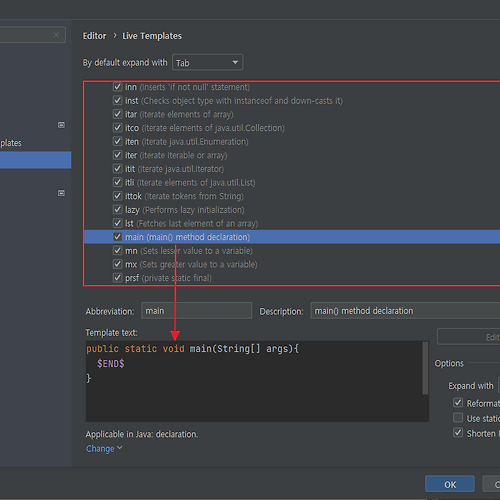Click the highlighted blue sidebar item

pos(35,160)
